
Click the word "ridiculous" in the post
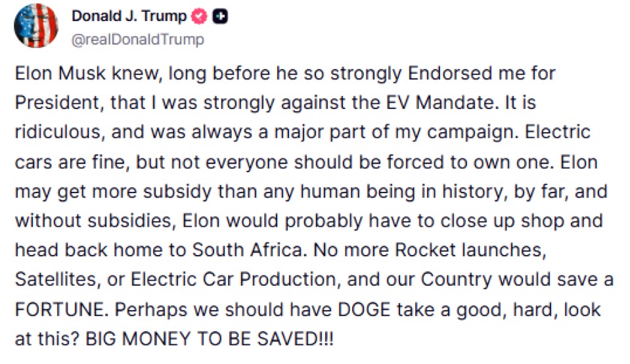[60, 132]
